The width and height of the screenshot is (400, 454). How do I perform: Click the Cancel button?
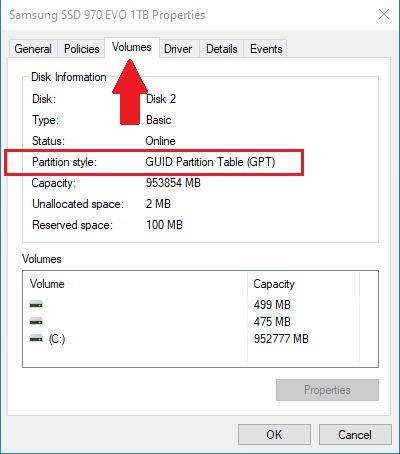tap(355, 435)
